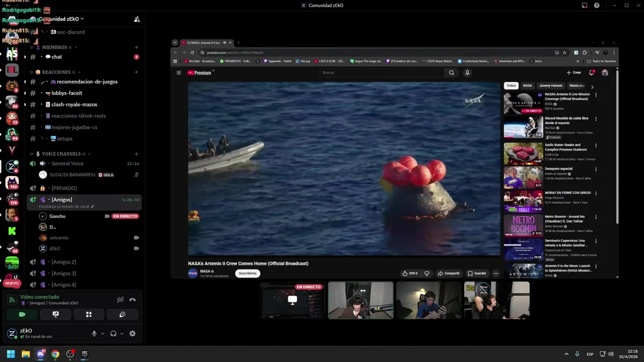Join the [Amigos 3] voice channel
644x362 pixels.
[84, 274]
